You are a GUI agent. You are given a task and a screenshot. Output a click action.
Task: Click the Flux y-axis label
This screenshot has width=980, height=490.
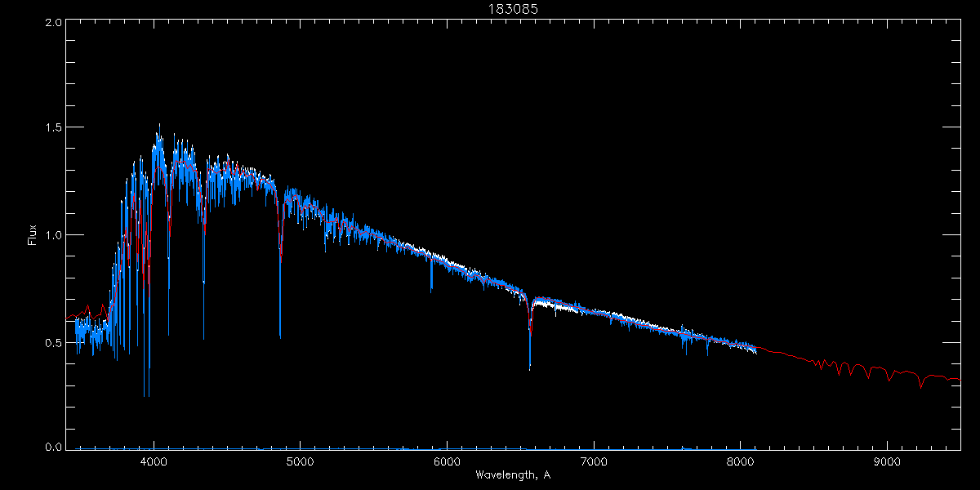click(x=32, y=234)
